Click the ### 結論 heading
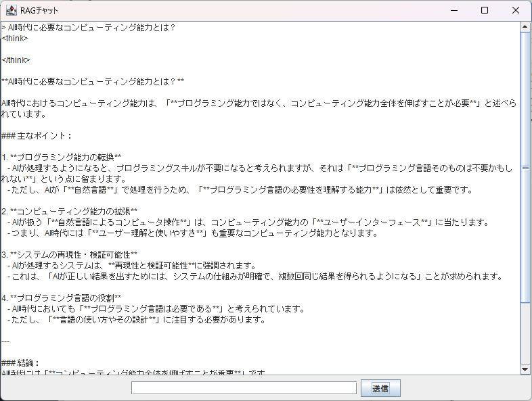This screenshot has height=401, width=532. (x=21, y=362)
